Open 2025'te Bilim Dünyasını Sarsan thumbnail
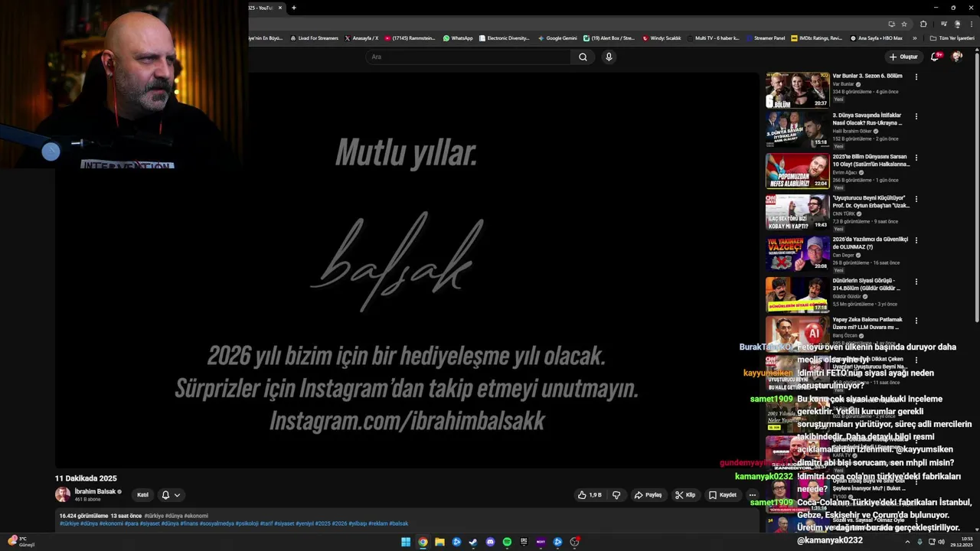Viewport: 980px width, 551px height. pos(798,171)
